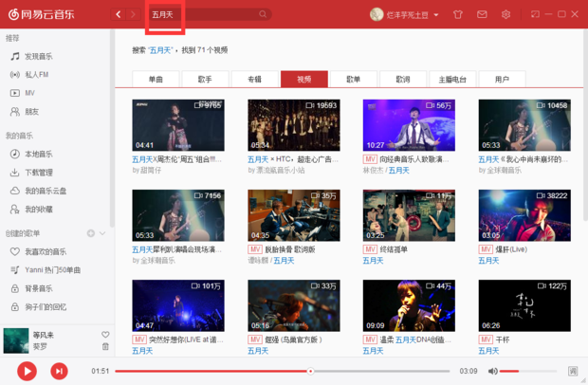This screenshot has height=385, width=588.
Task: Click the now playing song name 等风来
Action: pyautogui.click(x=43, y=335)
